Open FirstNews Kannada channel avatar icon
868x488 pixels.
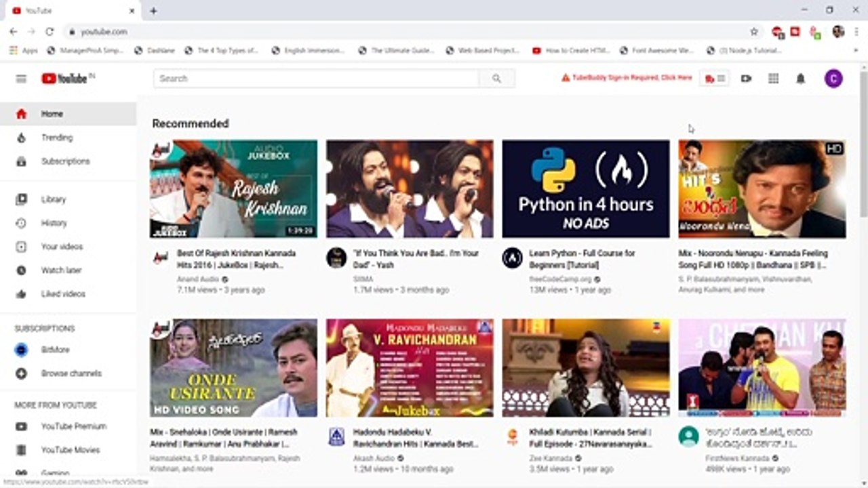coord(688,436)
